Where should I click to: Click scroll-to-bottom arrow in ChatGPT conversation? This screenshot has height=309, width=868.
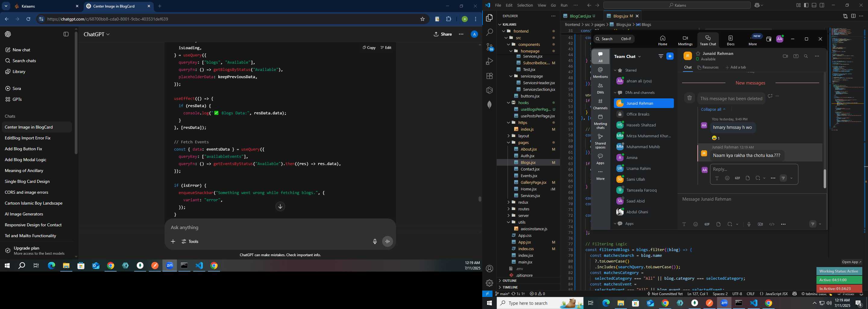point(280,206)
